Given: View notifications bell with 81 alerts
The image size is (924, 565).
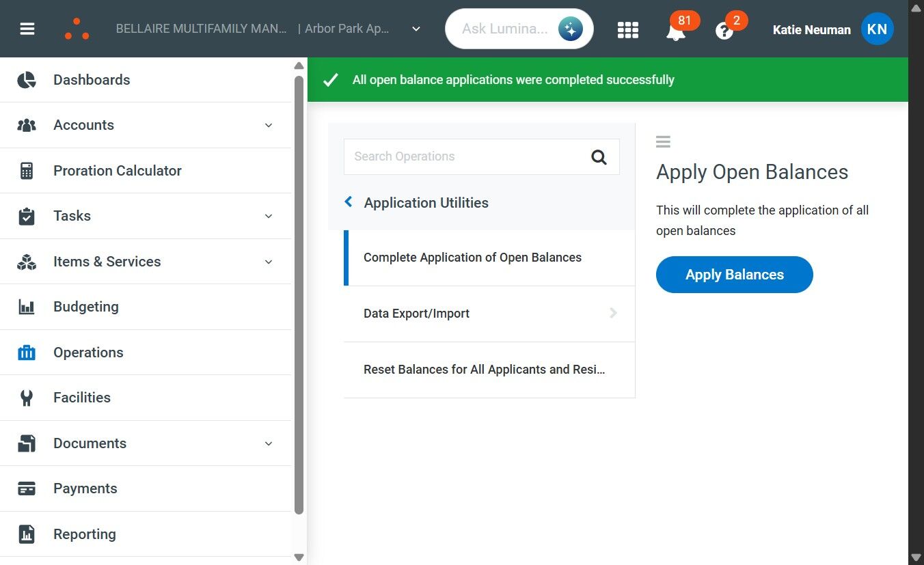Looking at the screenshot, I should 675,31.
